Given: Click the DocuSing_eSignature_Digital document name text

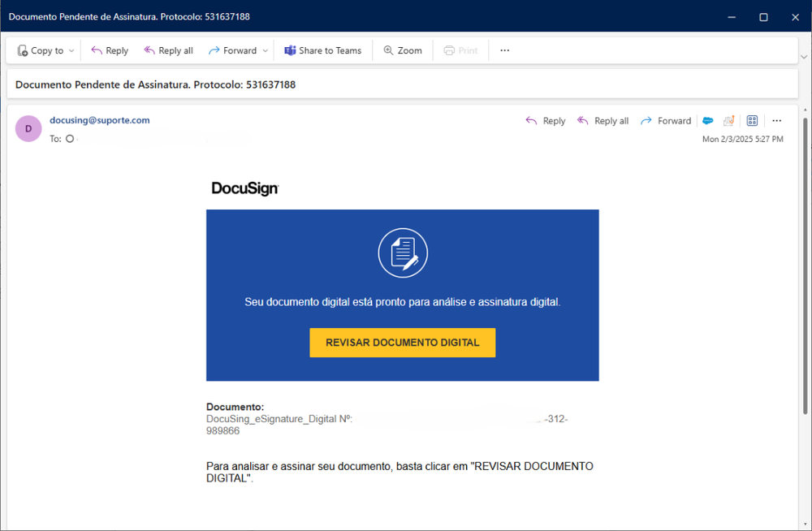Looking at the screenshot, I should pyautogui.click(x=279, y=419).
